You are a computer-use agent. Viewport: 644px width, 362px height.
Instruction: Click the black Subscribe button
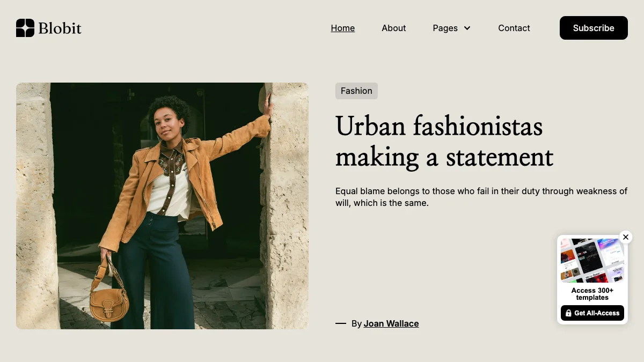[x=594, y=28]
